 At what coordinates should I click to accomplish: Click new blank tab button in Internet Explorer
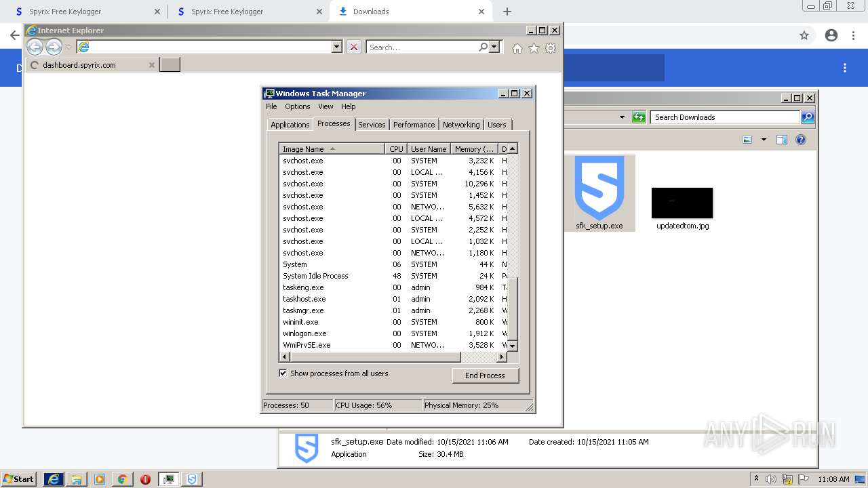point(170,65)
